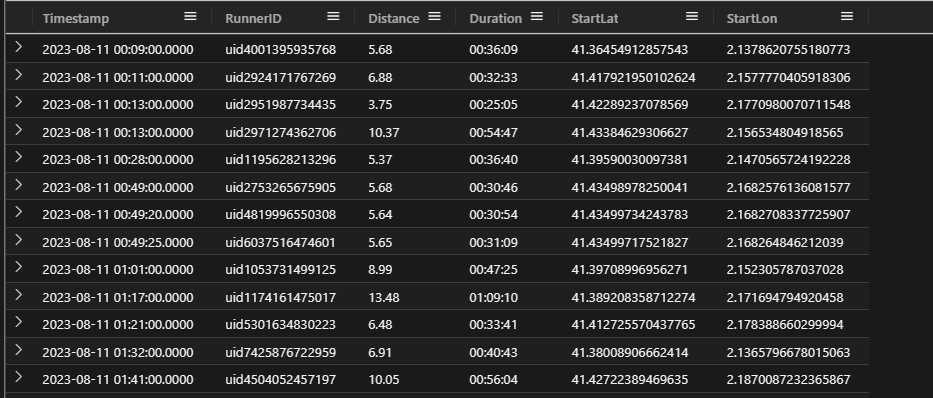Image resolution: width=933 pixels, height=398 pixels.
Task: Sort by the StartLat column header
Action: 594,18
